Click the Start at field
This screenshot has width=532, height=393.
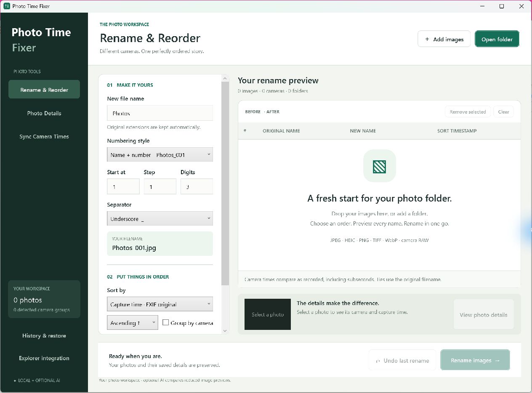(x=123, y=186)
